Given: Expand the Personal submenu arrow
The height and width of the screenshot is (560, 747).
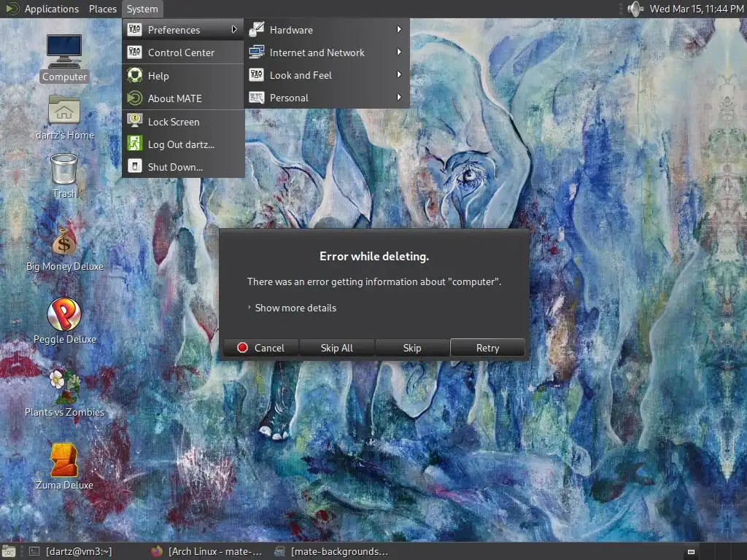Looking at the screenshot, I should (x=399, y=98).
